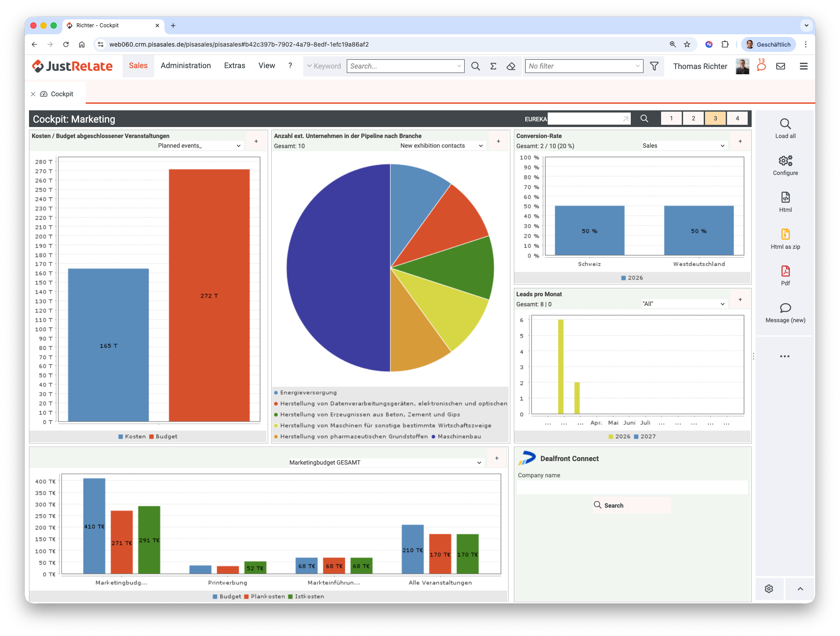Screen dimensions: 840x636
Task: Click the plus button on Marketingbudget chart
Action: 497,458
